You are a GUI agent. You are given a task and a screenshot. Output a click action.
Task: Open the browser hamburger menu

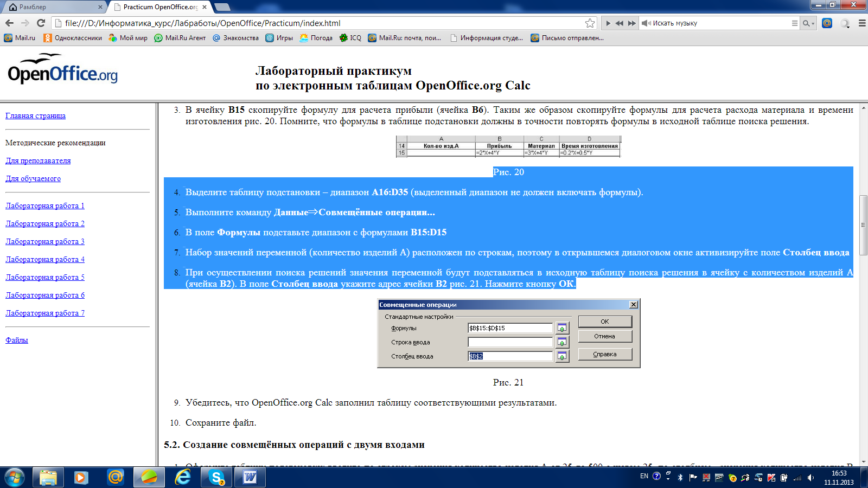[x=861, y=23]
